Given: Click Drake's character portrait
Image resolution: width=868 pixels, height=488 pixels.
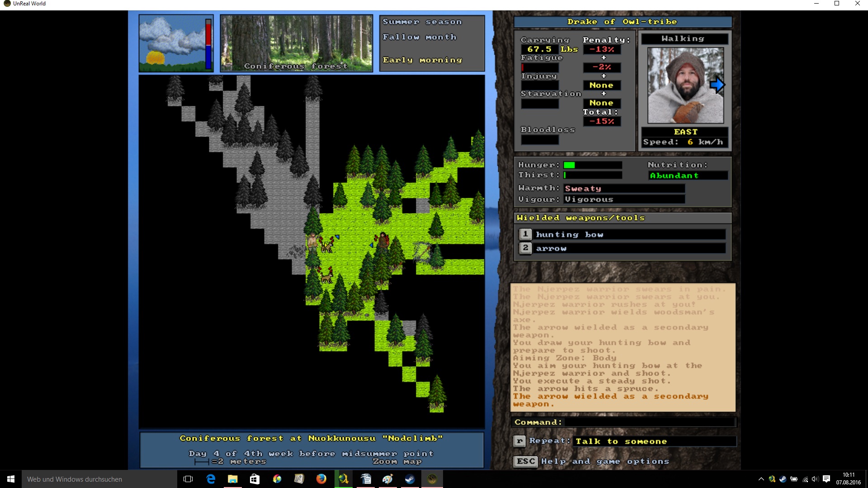Looking at the screenshot, I should (685, 85).
